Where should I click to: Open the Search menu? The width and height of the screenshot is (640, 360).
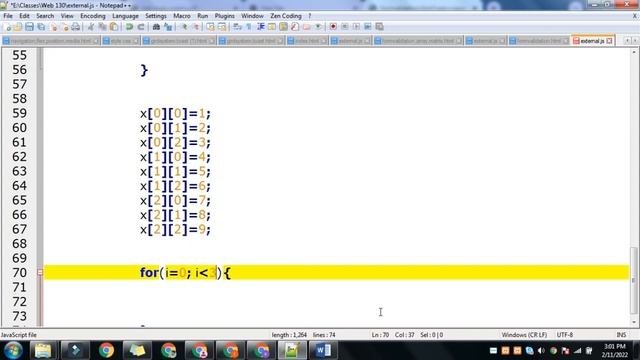click(45, 16)
